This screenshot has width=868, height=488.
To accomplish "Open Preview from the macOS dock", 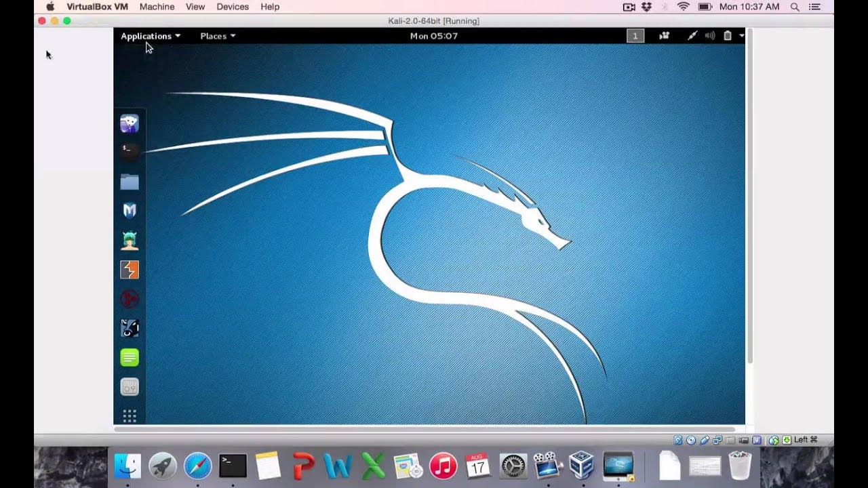I will [408, 466].
